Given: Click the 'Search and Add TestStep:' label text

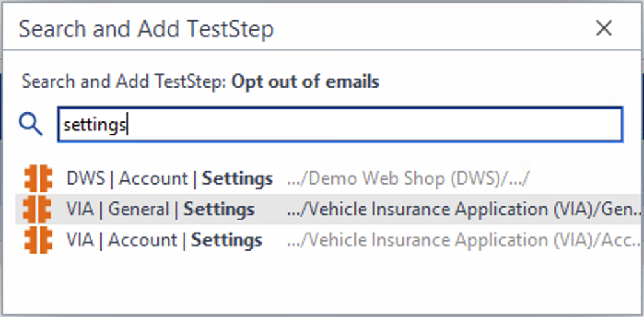Looking at the screenshot, I should click(x=124, y=82).
